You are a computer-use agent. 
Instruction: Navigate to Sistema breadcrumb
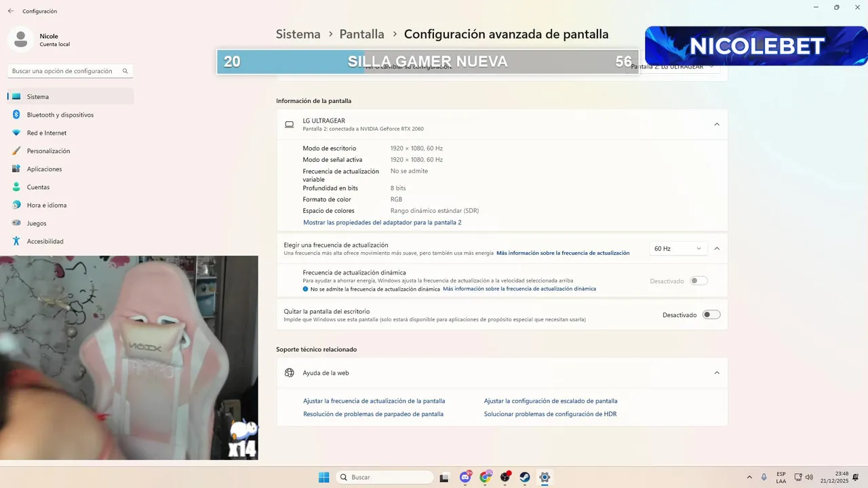298,34
